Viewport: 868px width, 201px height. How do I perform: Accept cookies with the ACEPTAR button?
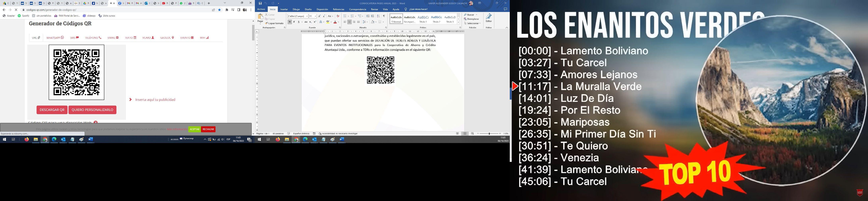tap(194, 129)
